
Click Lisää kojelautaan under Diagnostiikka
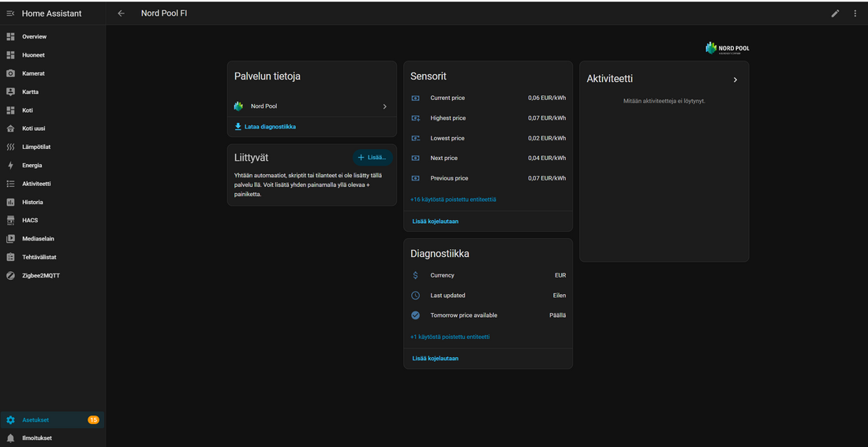tap(435, 359)
